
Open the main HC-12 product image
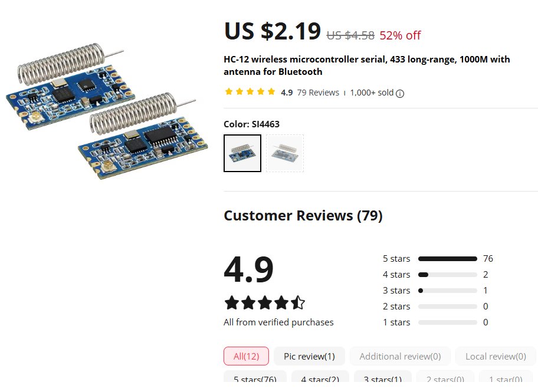point(107,112)
